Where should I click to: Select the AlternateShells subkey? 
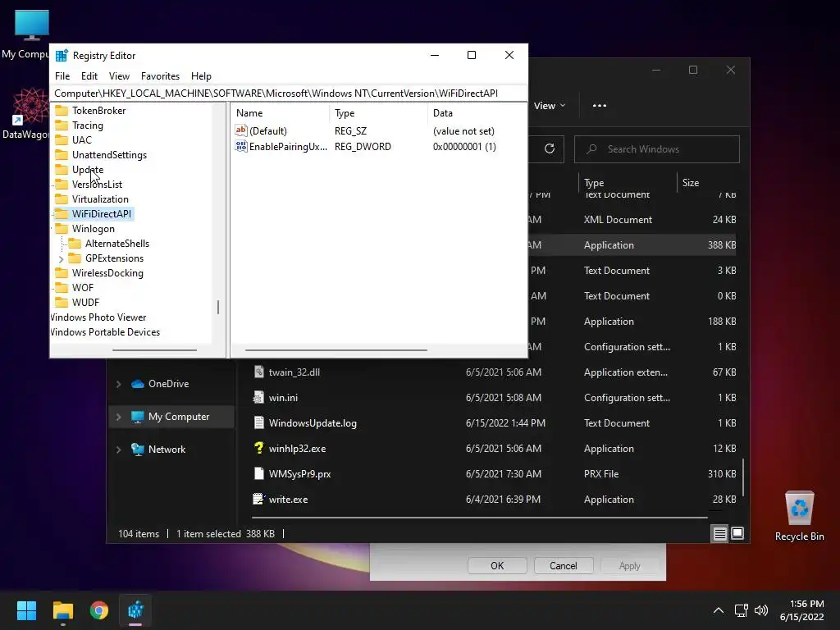point(116,243)
